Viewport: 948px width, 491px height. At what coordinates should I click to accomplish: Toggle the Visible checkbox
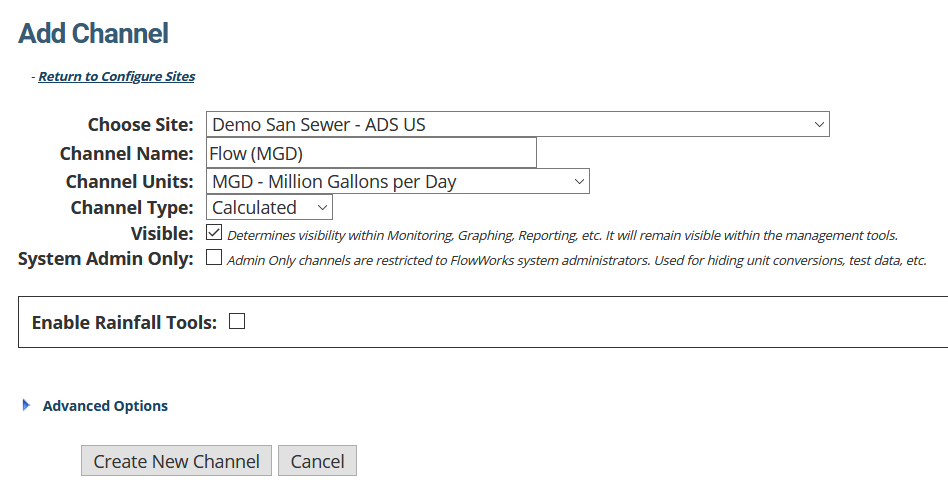pos(214,232)
